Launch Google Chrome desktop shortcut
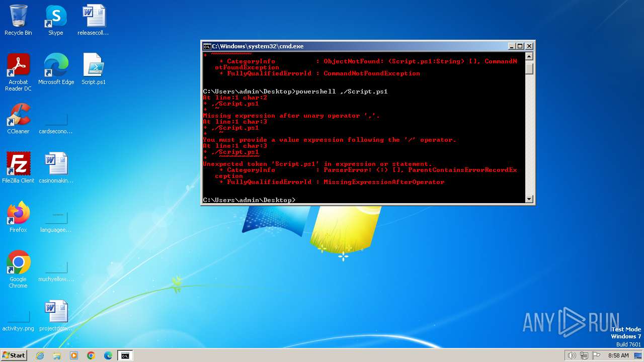This screenshot has height=362, width=644. pos(18,269)
